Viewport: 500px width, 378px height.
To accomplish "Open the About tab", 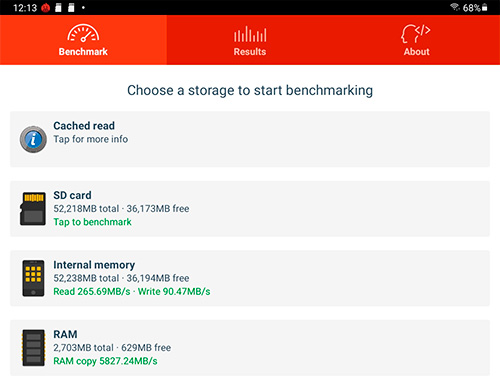I will (x=417, y=40).
